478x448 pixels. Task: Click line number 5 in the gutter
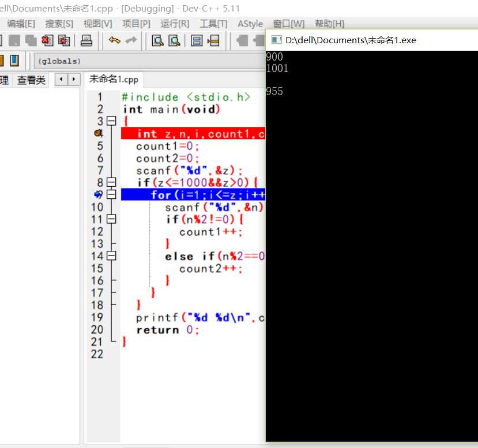tap(100, 146)
